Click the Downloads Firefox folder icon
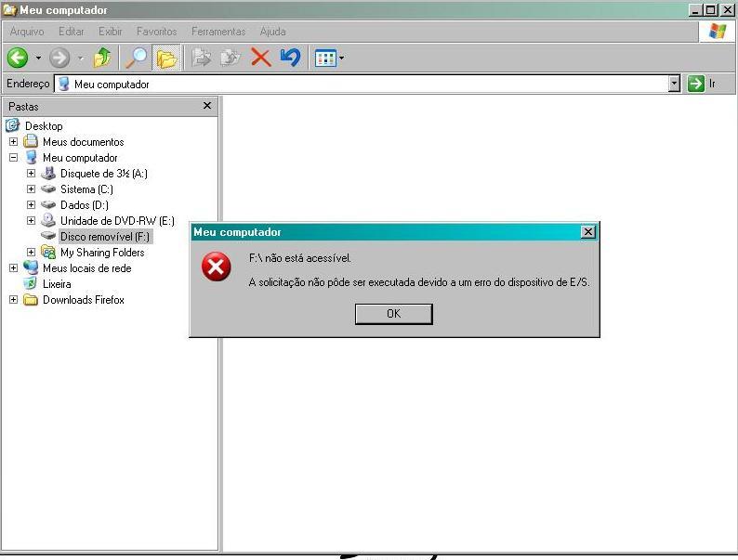 point(31,300)
